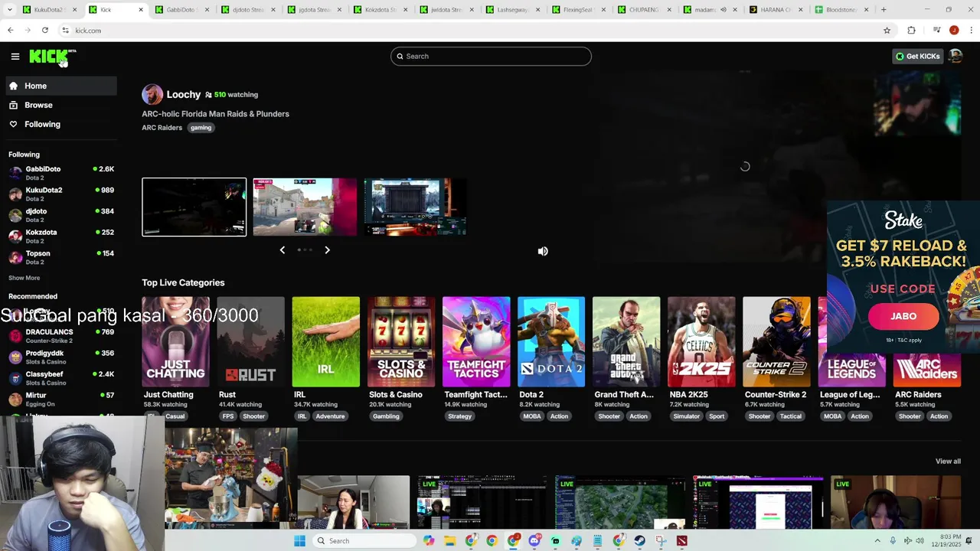Open browser extensions puzzle icon

[911, 31]
